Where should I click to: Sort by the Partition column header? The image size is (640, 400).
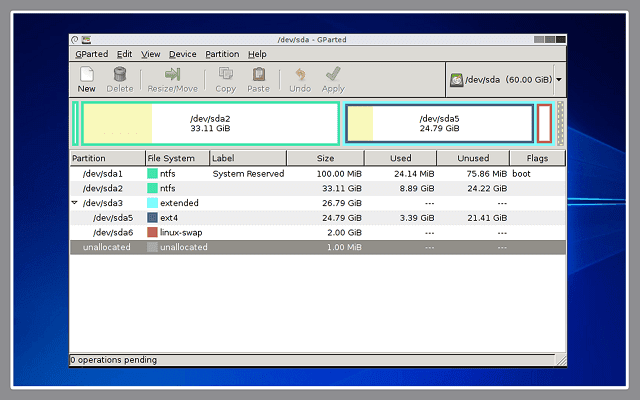tap(107, 158)
